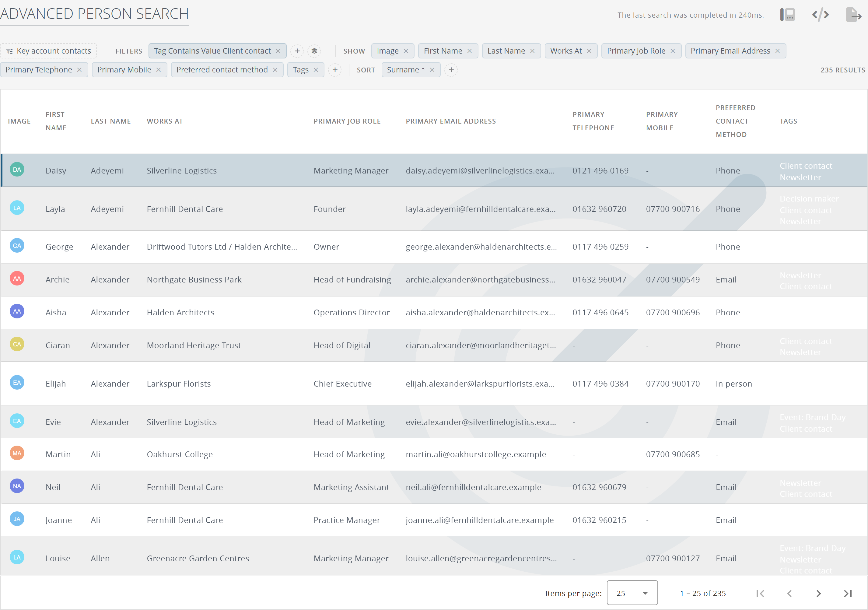
Task: Select the Martin Ali row name
Action: click(58, 454)
